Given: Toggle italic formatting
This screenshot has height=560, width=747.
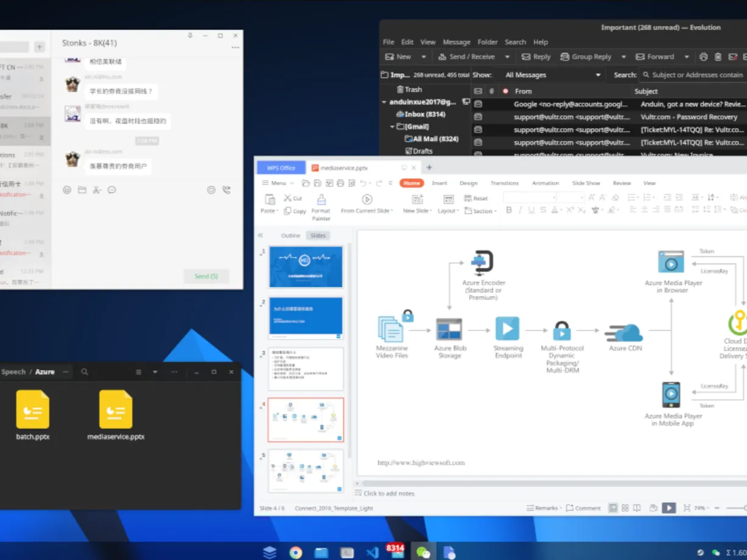Looking at the screenshot, I should click(519, 209).
